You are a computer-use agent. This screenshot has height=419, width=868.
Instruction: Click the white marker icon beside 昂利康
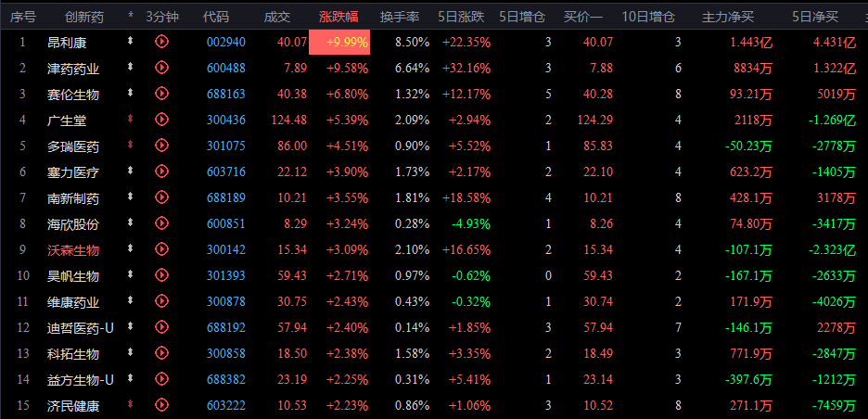click(131, 41)
